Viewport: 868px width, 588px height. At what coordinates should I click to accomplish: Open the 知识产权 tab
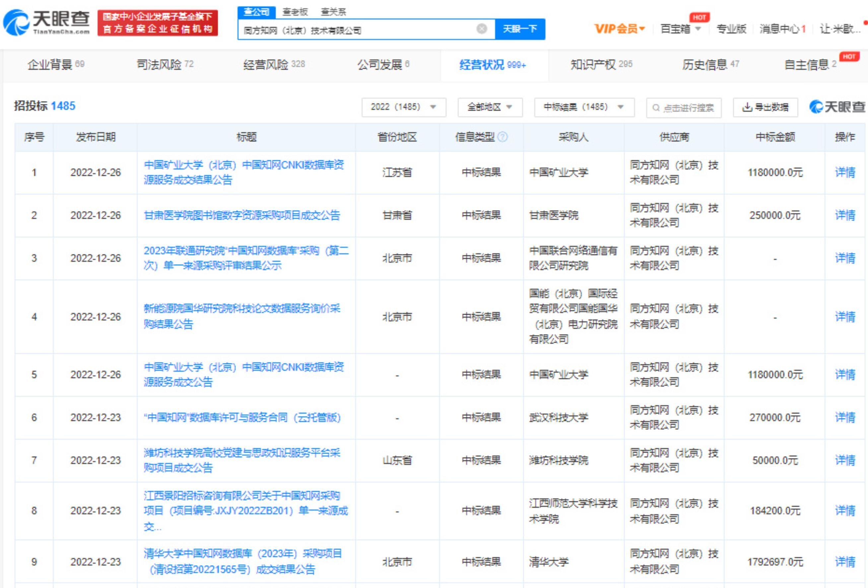point(601,65)
